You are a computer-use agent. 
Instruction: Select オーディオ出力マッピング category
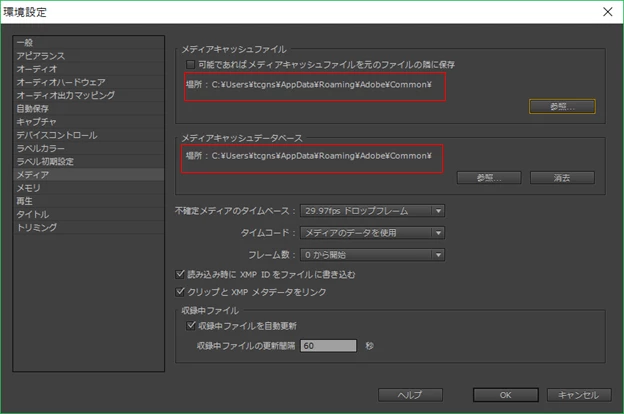tap(88, 95)
